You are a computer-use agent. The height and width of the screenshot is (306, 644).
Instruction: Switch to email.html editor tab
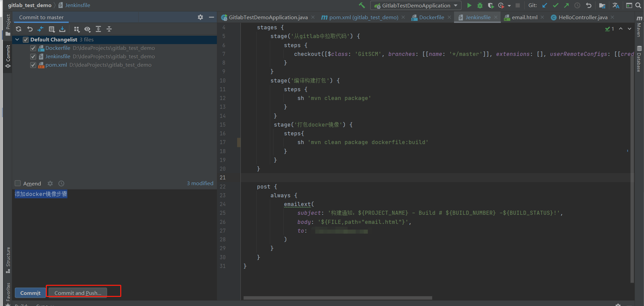tap(524, 17)
